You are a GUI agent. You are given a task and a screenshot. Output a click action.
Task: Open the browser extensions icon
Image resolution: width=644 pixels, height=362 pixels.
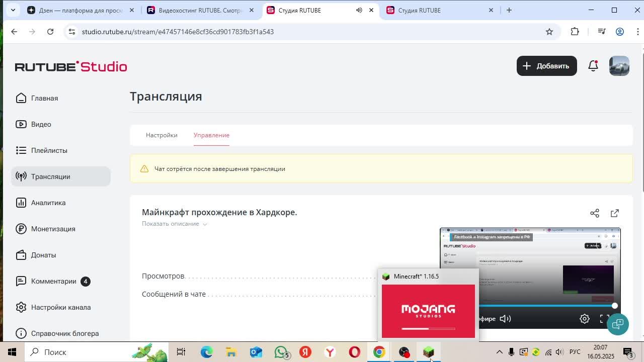tap(575, 32)
